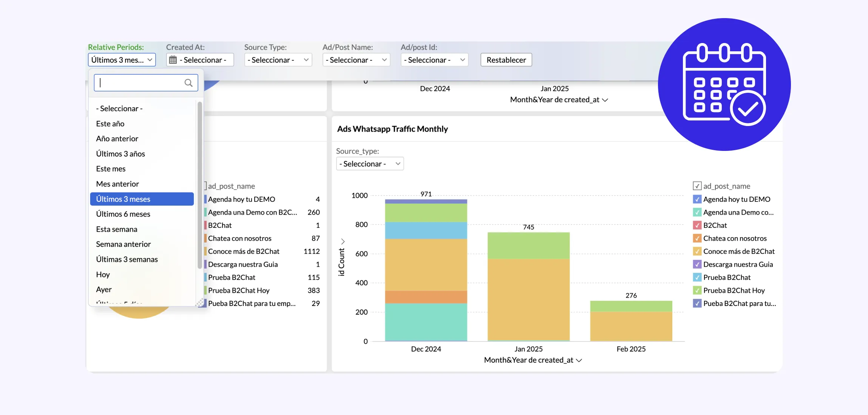The height and width of the screenshot is (415, 868).
Task: Click 'B2Chat' table row with value 1
Action: (263, 225)
